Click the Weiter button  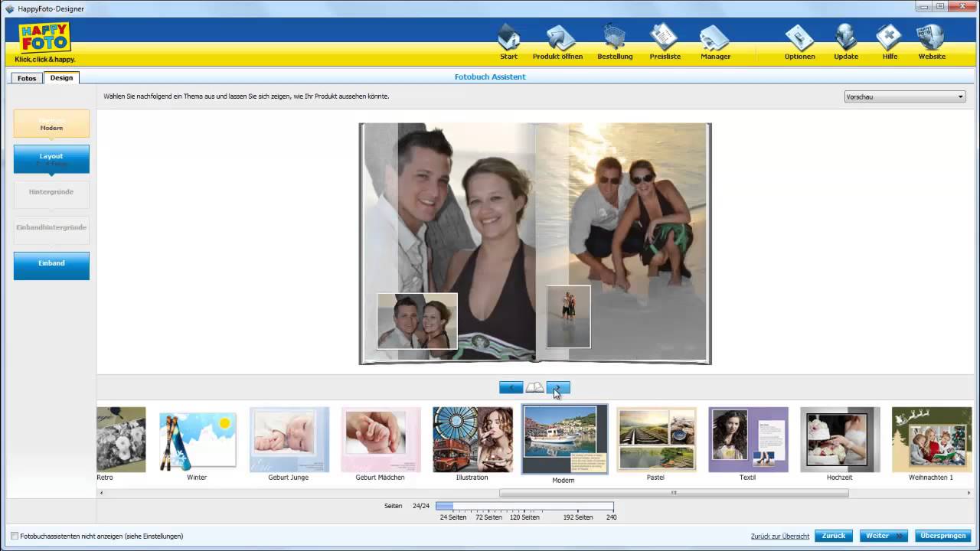click(x=884, y=536)
